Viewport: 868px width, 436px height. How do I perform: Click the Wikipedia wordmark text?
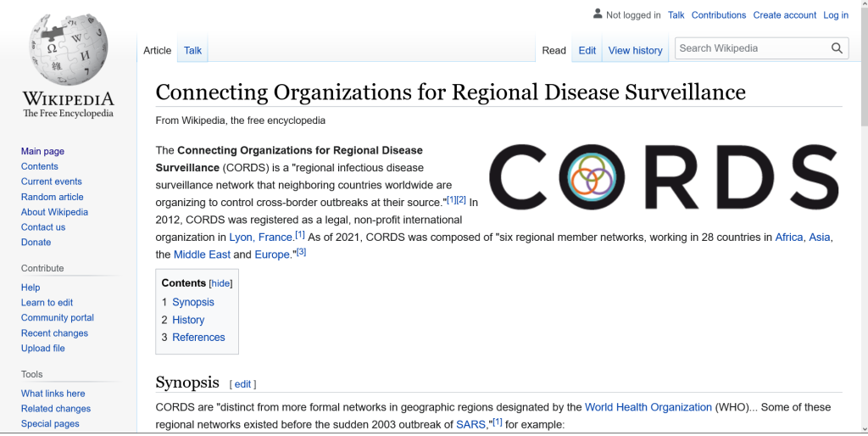(68, 100)
